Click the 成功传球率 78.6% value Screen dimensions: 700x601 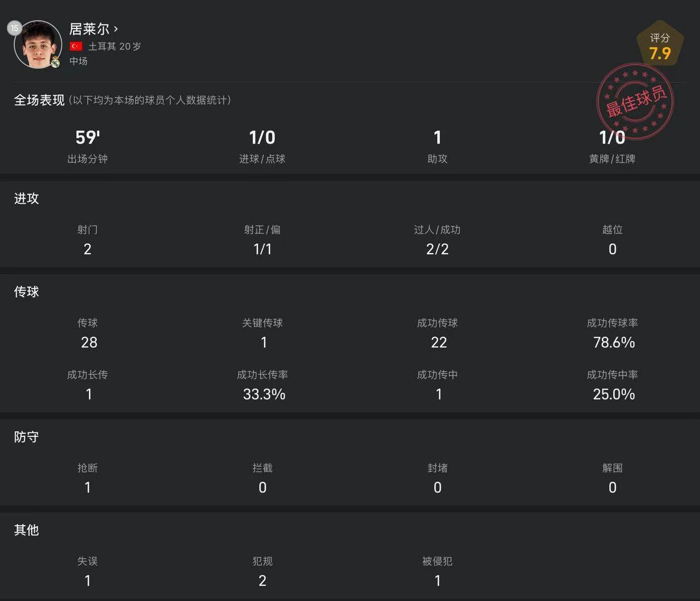click(x=614, y=342)
